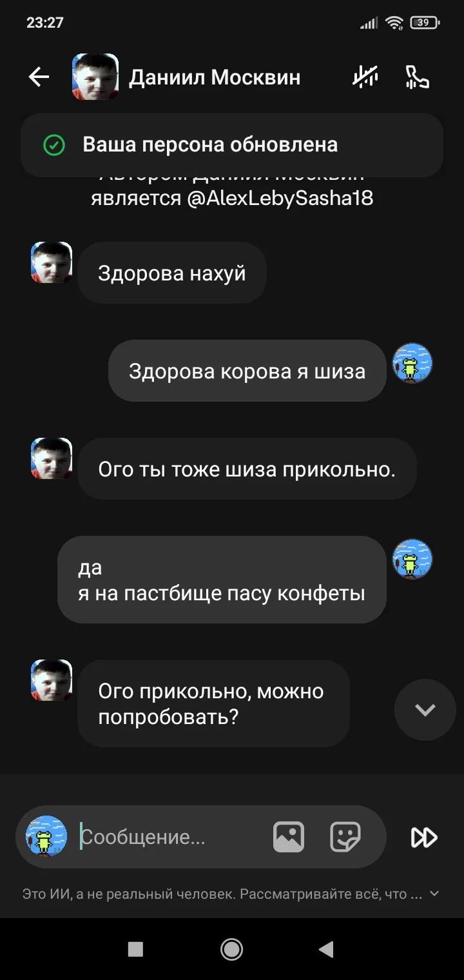Viewport: 464px width, 980px height.
Task: Open the sticker picker icon
Action: 345,837
